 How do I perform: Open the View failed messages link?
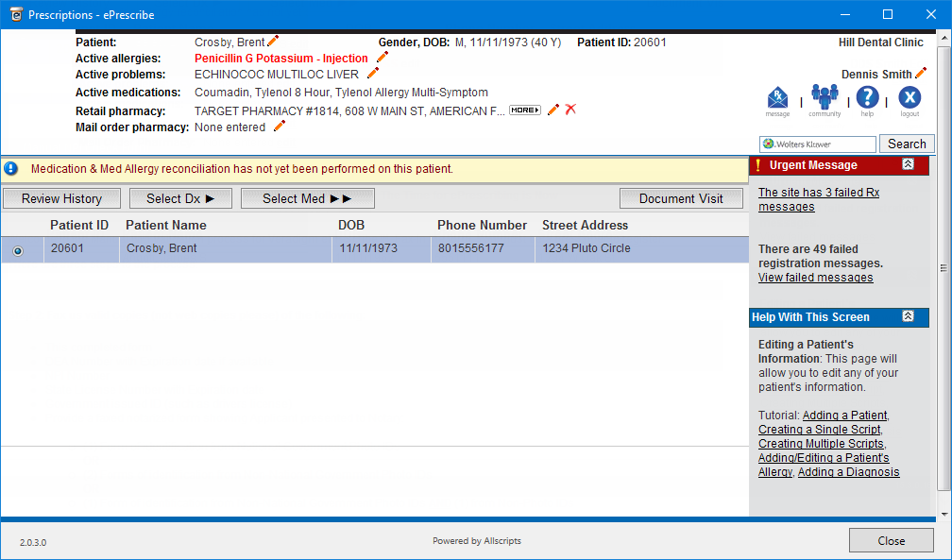[815, 278]
